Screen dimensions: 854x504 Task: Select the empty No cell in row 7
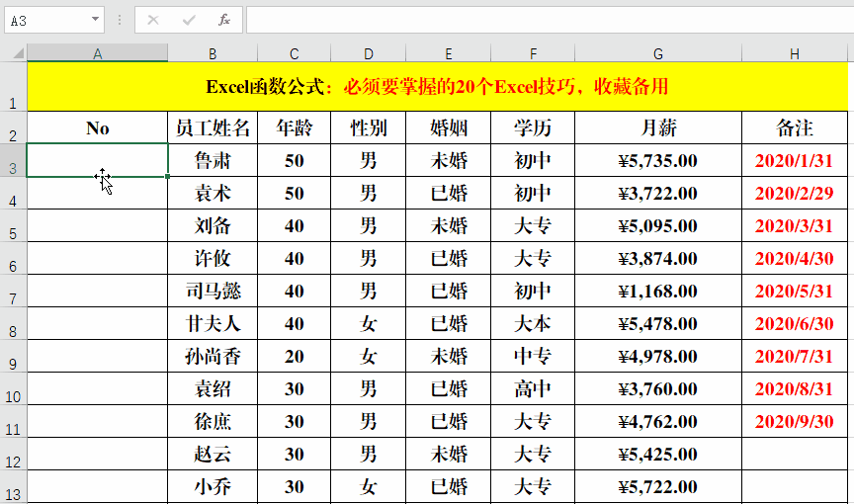tap(98, 292)
